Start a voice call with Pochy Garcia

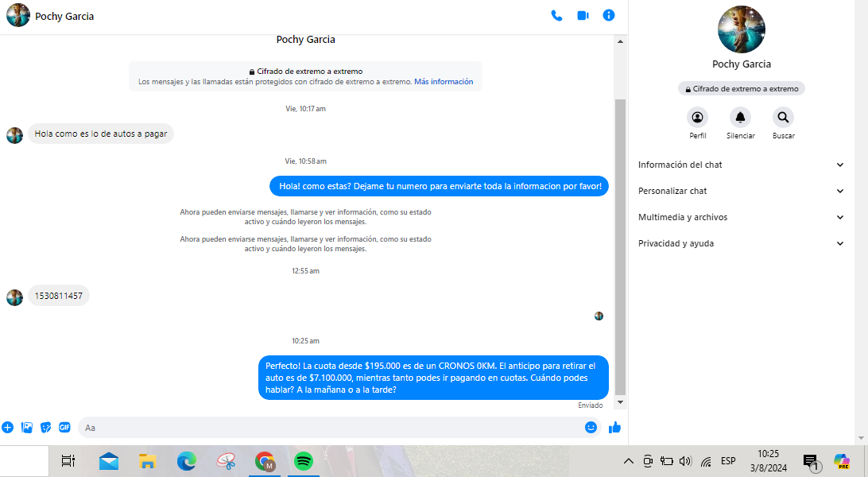(556, 15)
